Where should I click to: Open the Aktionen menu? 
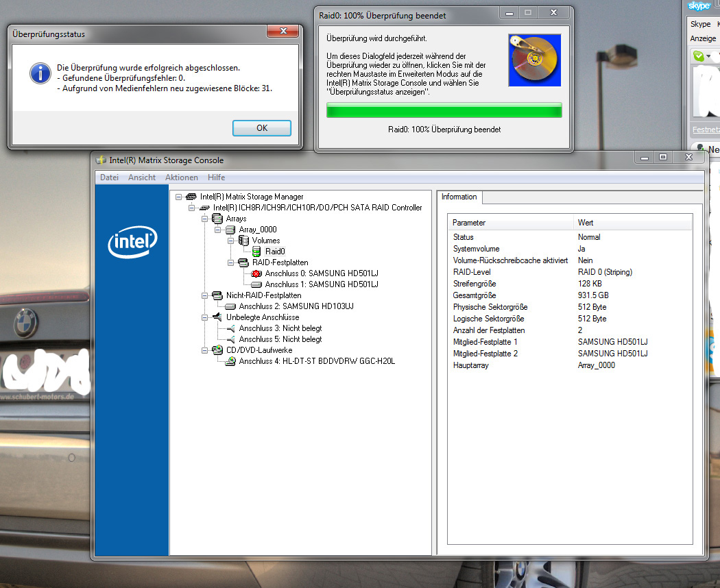pos(182,177)
